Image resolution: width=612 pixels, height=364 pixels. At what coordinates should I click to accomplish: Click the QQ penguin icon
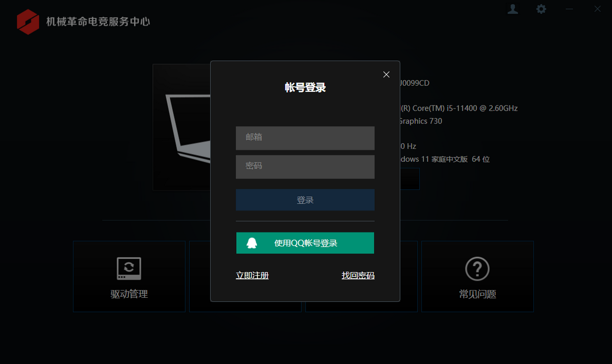(x=251, y=243)
